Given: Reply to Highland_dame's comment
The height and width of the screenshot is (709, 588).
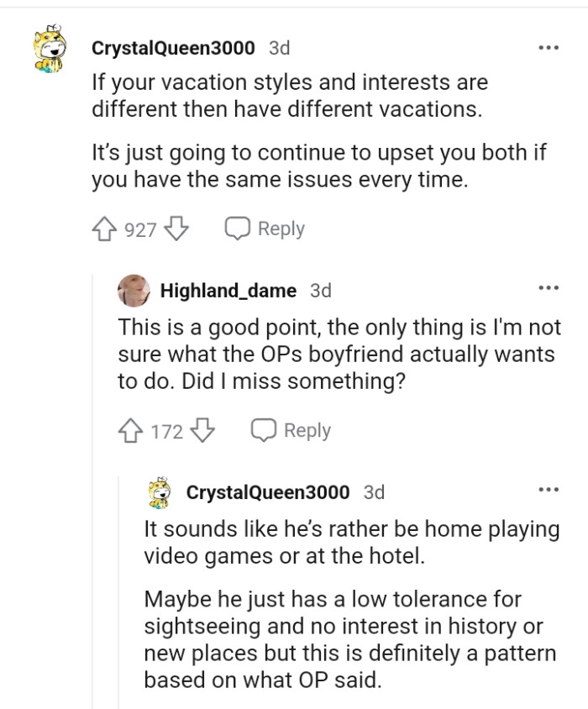Looking at the screenshot, I should pyautogui.click(x=291, y=431).
